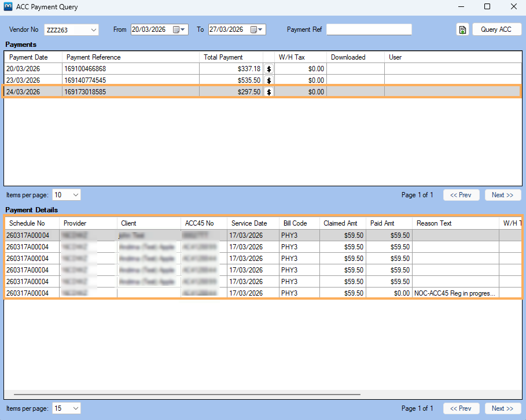Screen dimensions: 526x420
Task: Sort by Payment Date column header
Action: (33, 57)
